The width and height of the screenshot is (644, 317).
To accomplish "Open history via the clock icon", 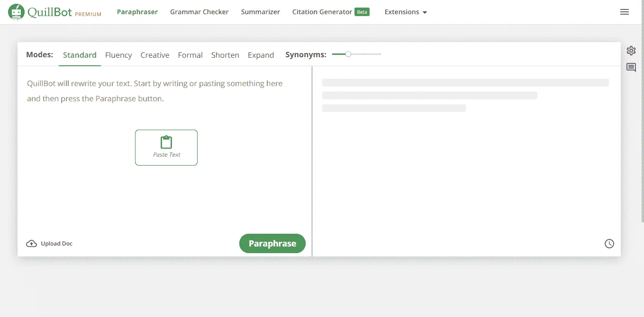I will (609, 244).
